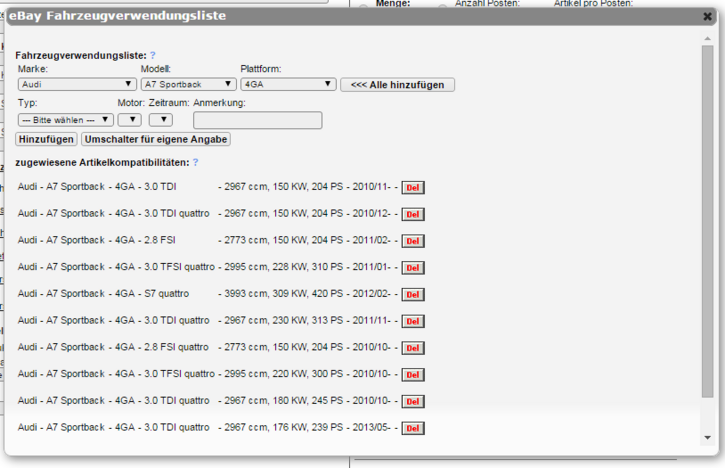
Task: Click the Plattform: label
Action: (261, 69)
